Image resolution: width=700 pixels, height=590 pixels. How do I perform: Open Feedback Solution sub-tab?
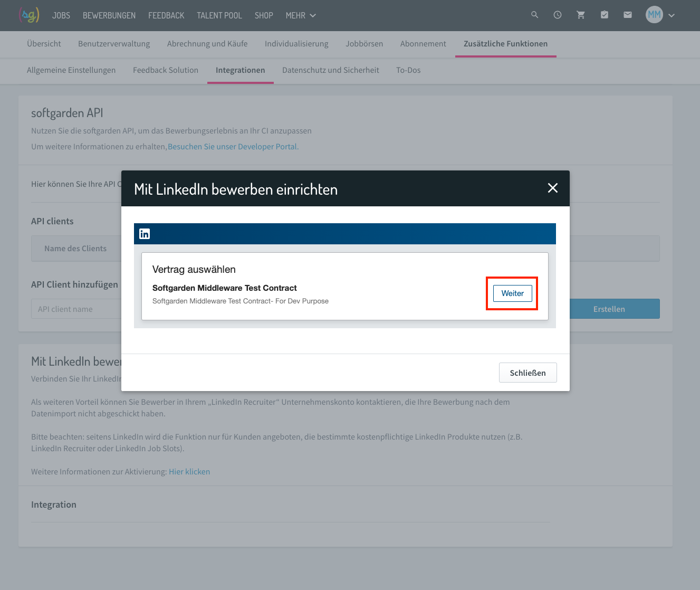(x=166, y=70)
